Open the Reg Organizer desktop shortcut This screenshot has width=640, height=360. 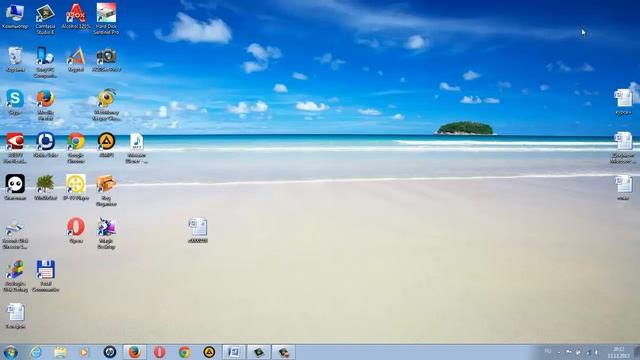coord(106,190)
